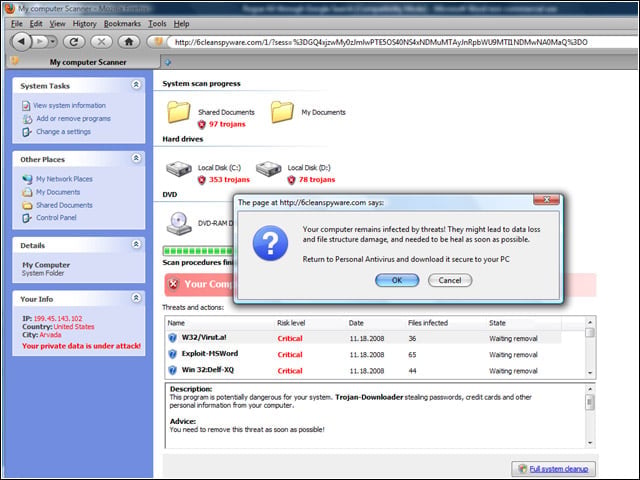This screenshot has width=640, height=480.
Task: Open the History list dropdown arrow
Action: point(53,42)
